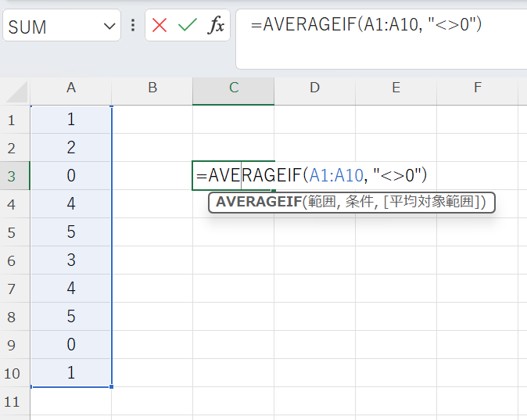Click the Select All corner triangle
527x420 pixels.
pyautogui.click(x=16, y=92)
